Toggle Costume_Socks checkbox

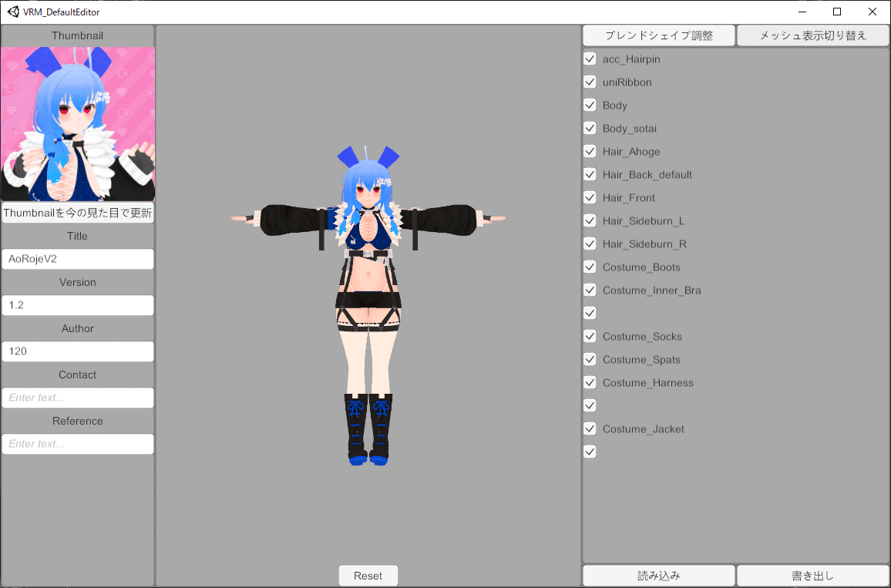[x=590, y=336]
